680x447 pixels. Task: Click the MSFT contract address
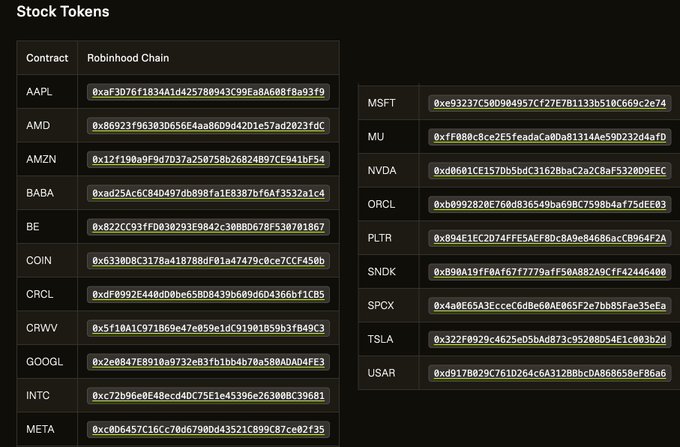tap(550, 103)
